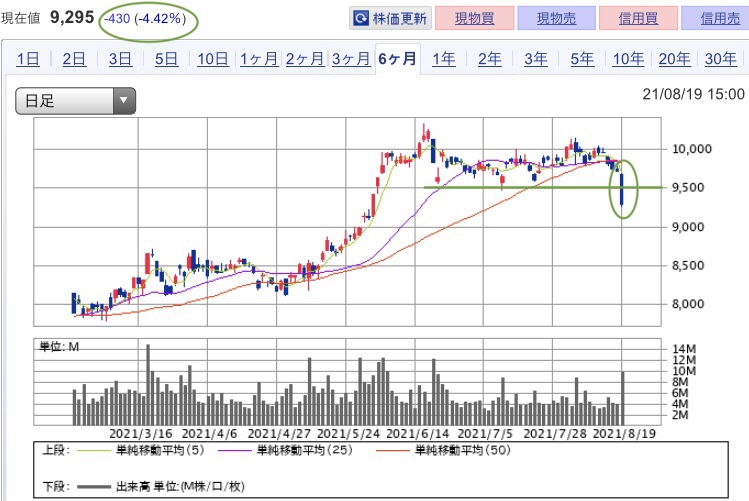Open the 日足 candle interval dropdown

pos(75,101)
